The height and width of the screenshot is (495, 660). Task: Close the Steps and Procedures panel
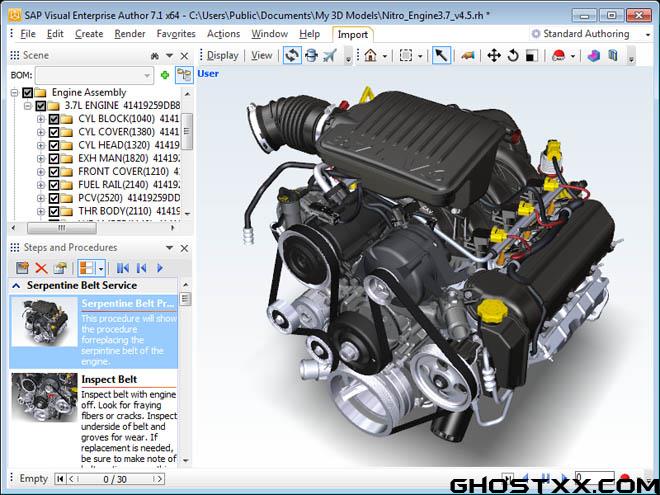pos(184,248)
